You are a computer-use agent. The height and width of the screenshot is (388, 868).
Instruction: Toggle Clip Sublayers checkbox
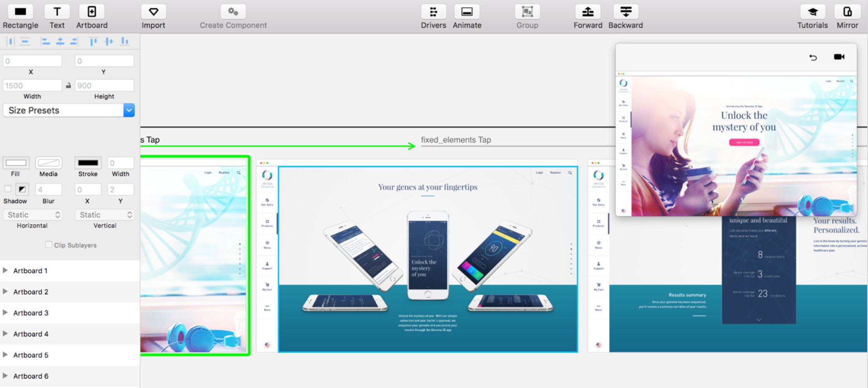pyautogui.click(x=49, y=244)
